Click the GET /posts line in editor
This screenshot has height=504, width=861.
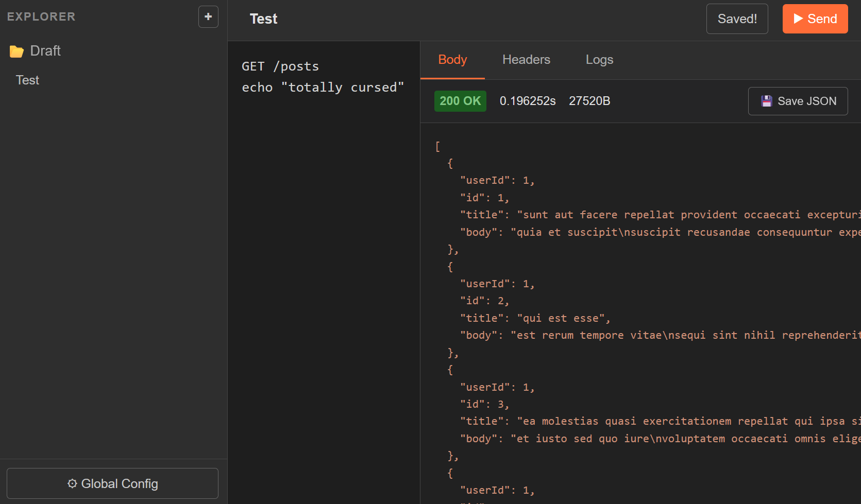click(280, 66)
